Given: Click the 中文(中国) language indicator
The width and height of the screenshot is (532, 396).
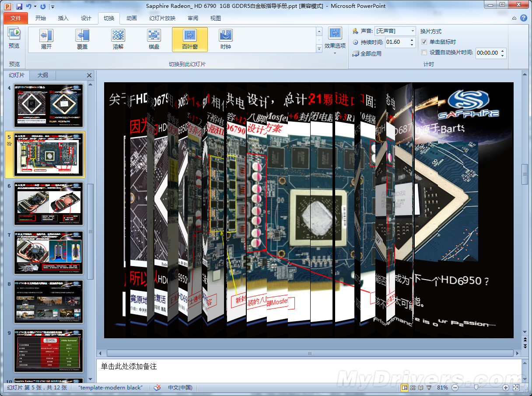Looking at the screenshot, I should coord(180,387).
